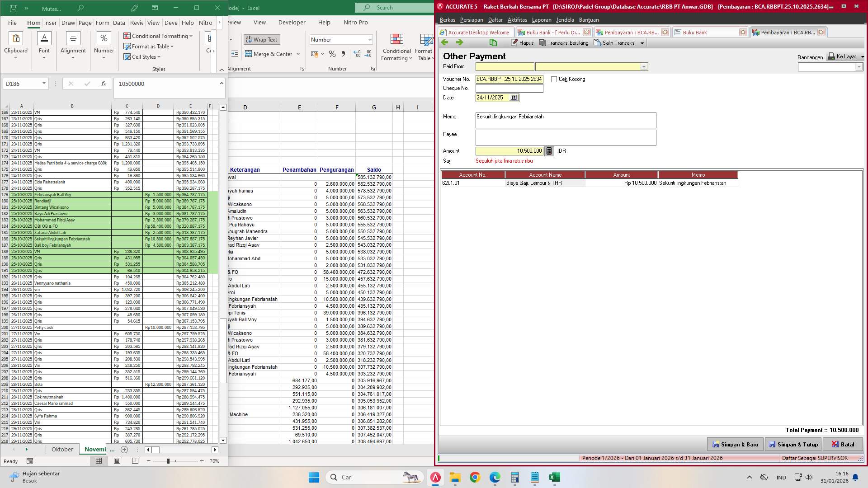Click the Batal button
This screenshot has width=868, height=488.
[x=843, y=444]
